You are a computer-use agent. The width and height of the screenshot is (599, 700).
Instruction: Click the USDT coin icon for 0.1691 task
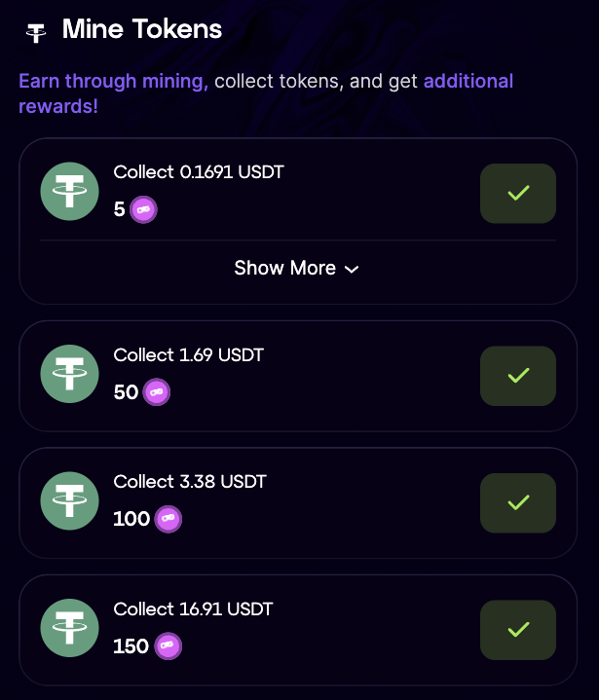point(70,191)
